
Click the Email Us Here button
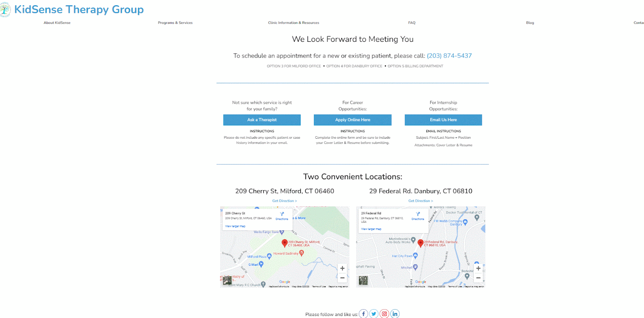[443, 120]
